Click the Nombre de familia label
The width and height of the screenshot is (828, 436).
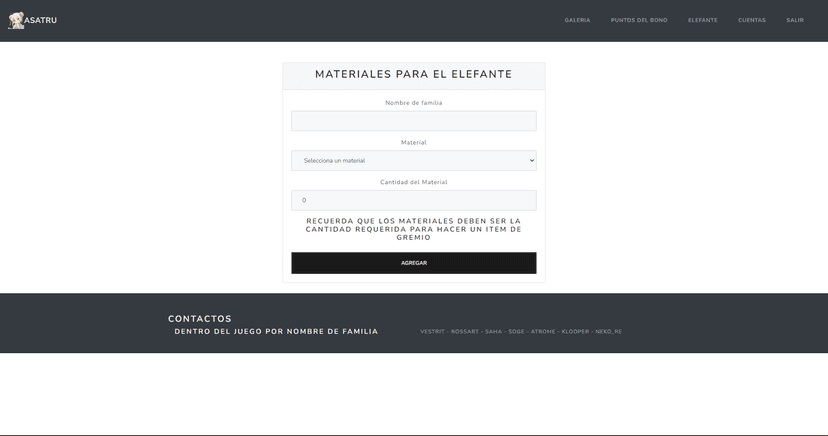tap(413, 103)
